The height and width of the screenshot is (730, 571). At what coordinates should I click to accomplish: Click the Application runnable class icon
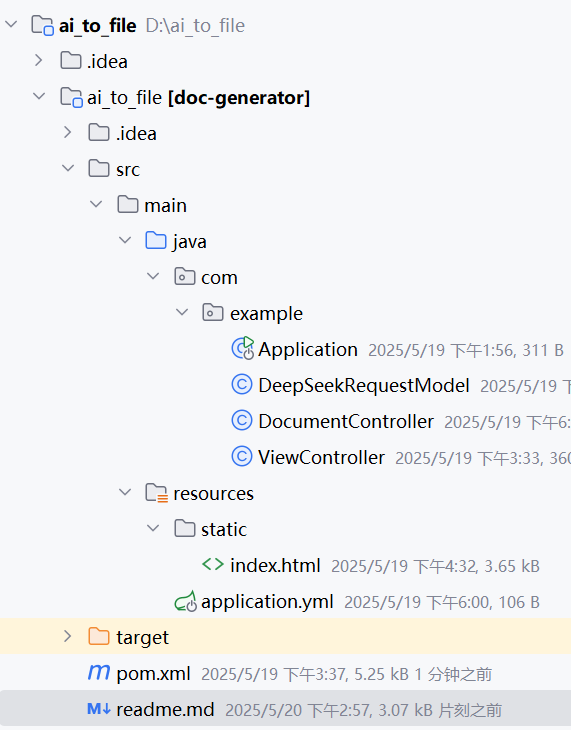(243, 348)
